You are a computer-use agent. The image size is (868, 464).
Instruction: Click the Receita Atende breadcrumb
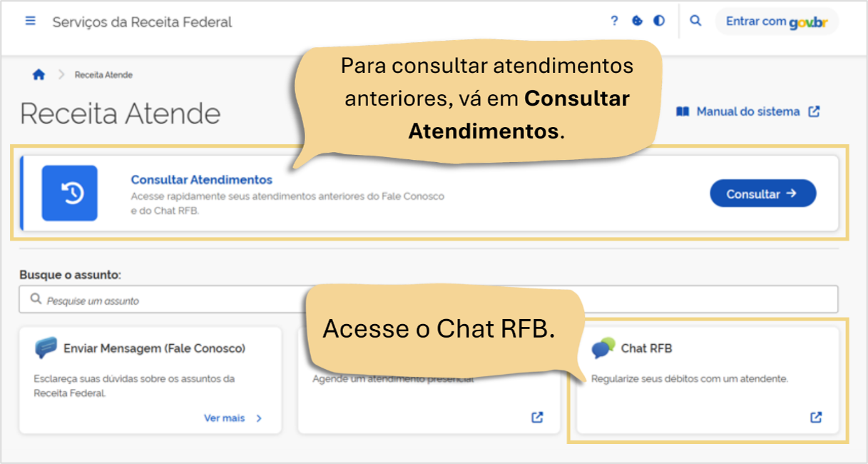pyautogui.click(x=103, y=75)
